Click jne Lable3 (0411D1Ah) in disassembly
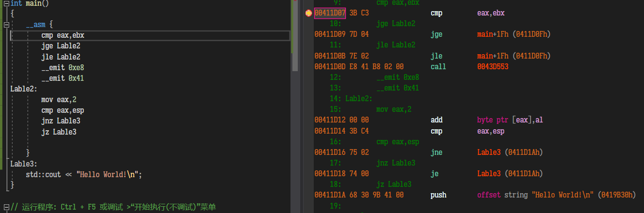 [486, 152]
